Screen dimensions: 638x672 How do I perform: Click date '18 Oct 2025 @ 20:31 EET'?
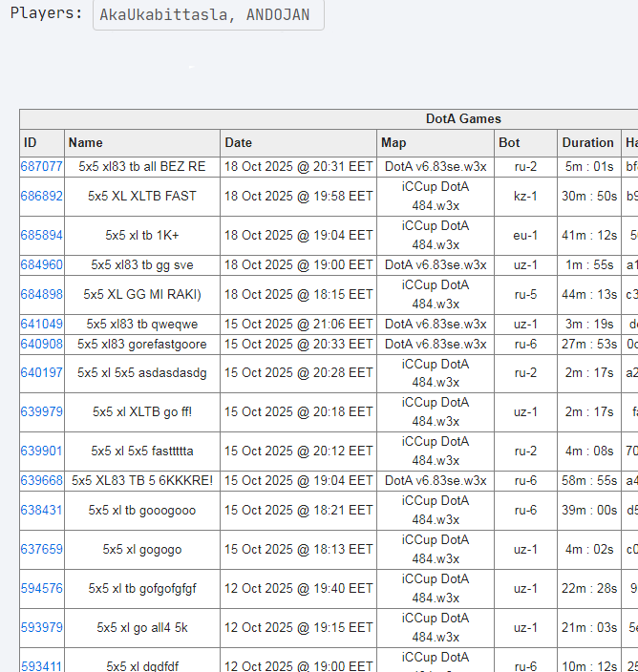(x=298, y=166)
